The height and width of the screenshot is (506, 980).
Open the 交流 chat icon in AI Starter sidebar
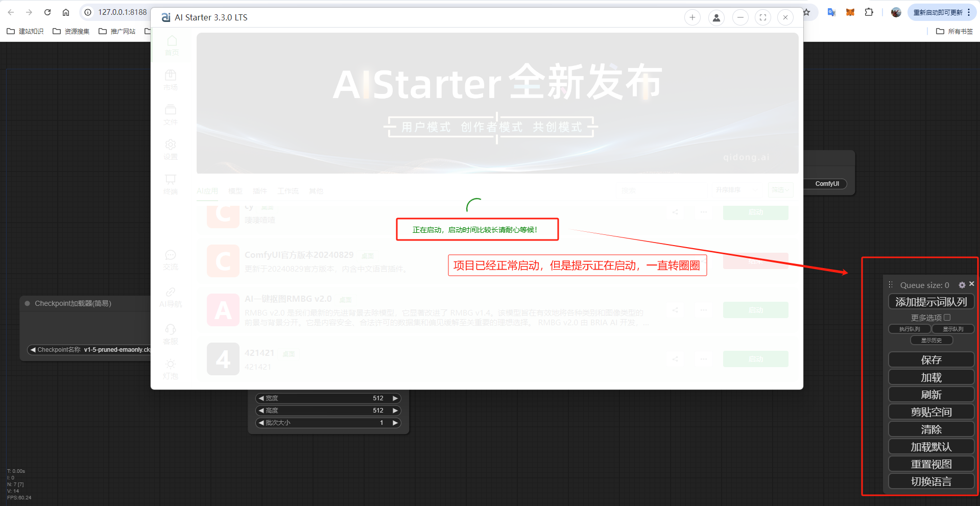pos(171,255)
